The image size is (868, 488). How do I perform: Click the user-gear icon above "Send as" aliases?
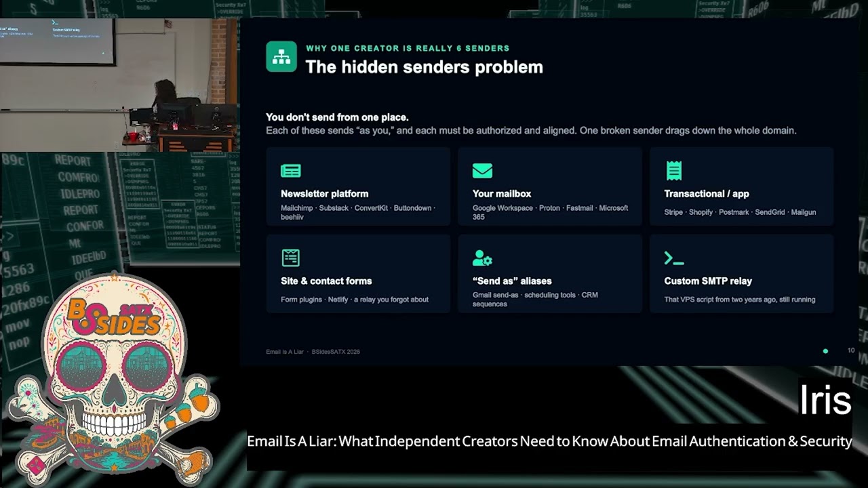tap(482, 258)
